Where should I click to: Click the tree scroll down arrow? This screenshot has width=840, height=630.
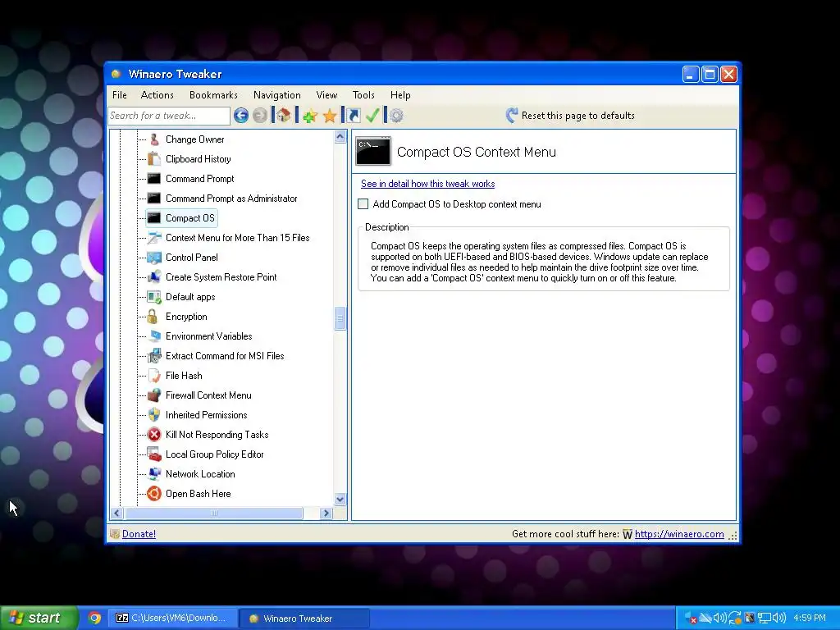coord(340,500)
